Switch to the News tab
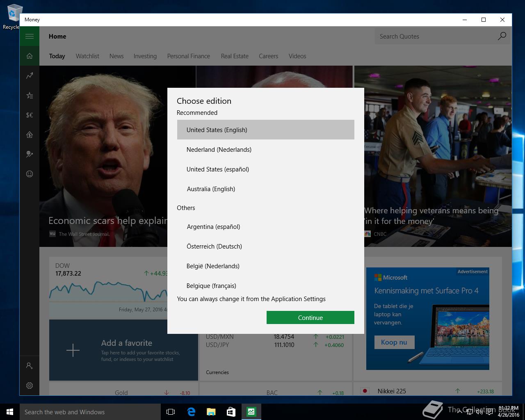 [116, 56]
